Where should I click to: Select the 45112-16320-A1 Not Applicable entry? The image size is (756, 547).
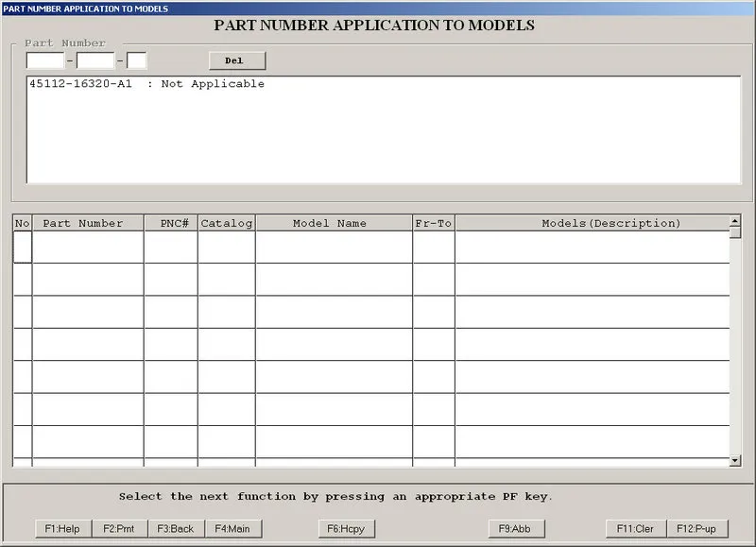(x=147, y=84)
